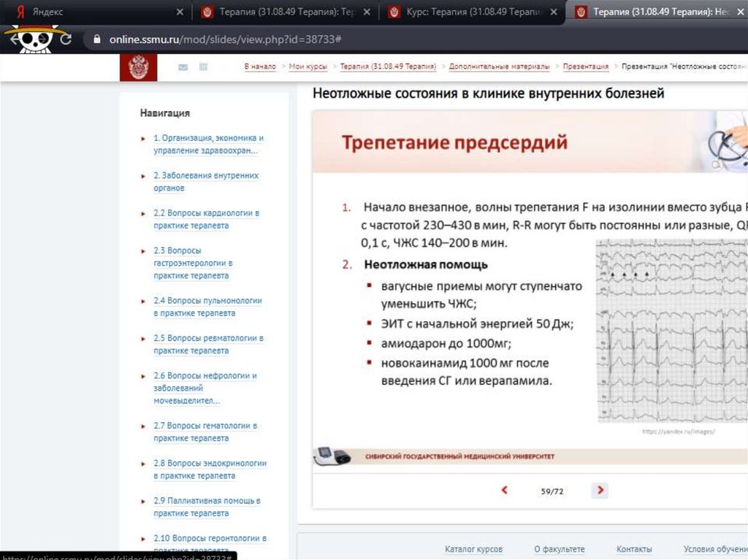
Task: Select the active tab Терапия: Нео
Action: click(x=656, y=12)
